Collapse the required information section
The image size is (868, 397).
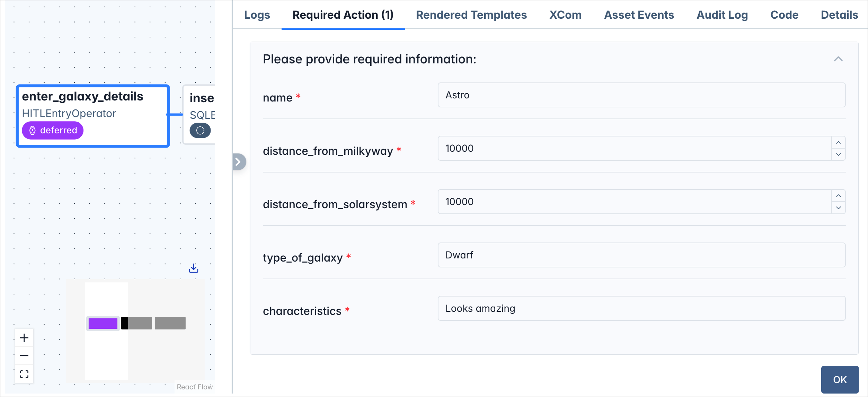click(838, 59)
